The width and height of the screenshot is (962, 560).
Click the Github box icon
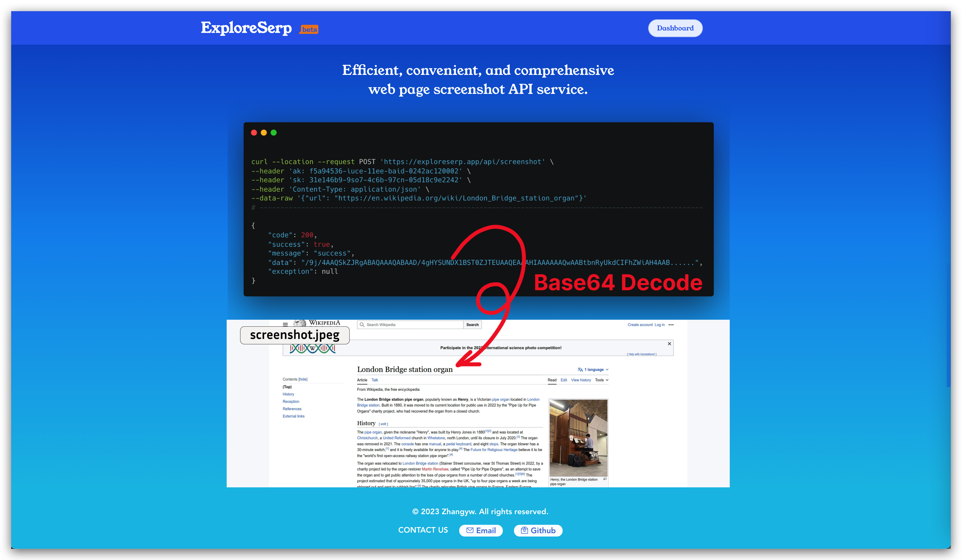pos(525,530)
